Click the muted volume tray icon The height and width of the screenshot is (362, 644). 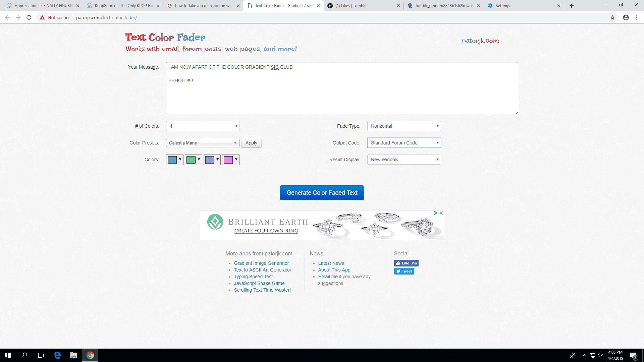pos(600,355)
